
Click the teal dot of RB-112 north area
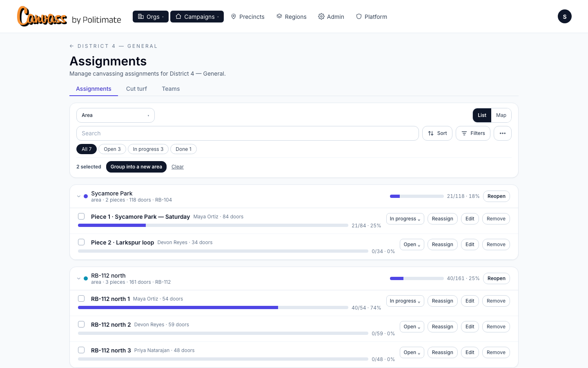(x=86, y=278)
